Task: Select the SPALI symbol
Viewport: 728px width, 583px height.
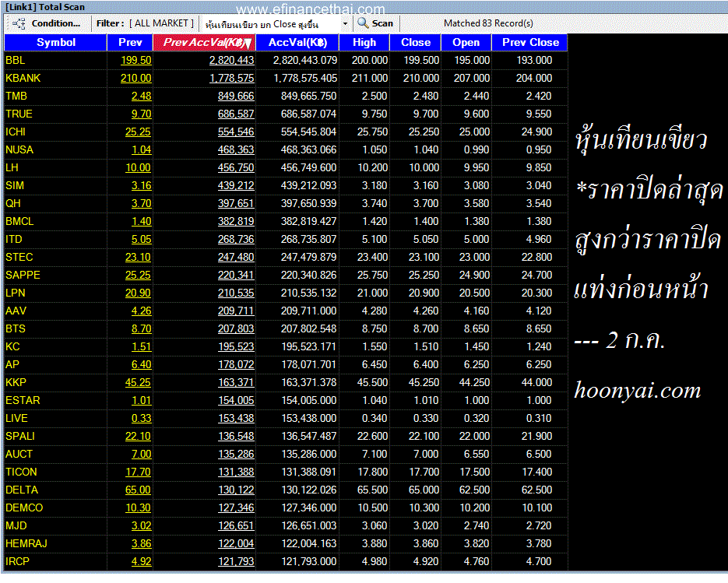Action: tap(20, 437)
